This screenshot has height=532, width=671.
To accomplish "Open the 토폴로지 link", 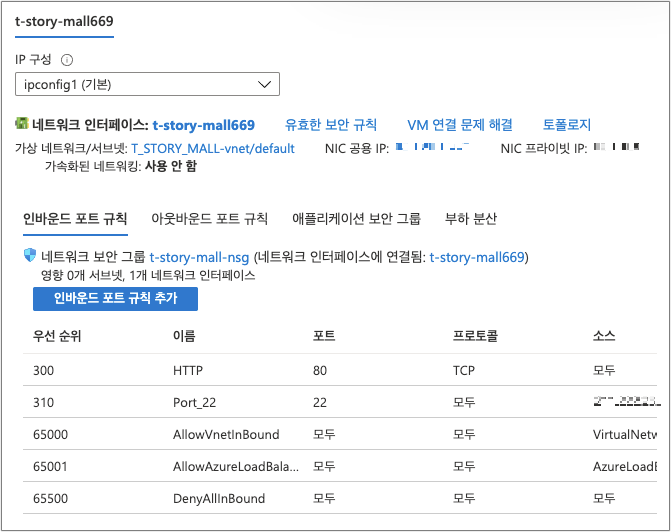I will (567, 125).
